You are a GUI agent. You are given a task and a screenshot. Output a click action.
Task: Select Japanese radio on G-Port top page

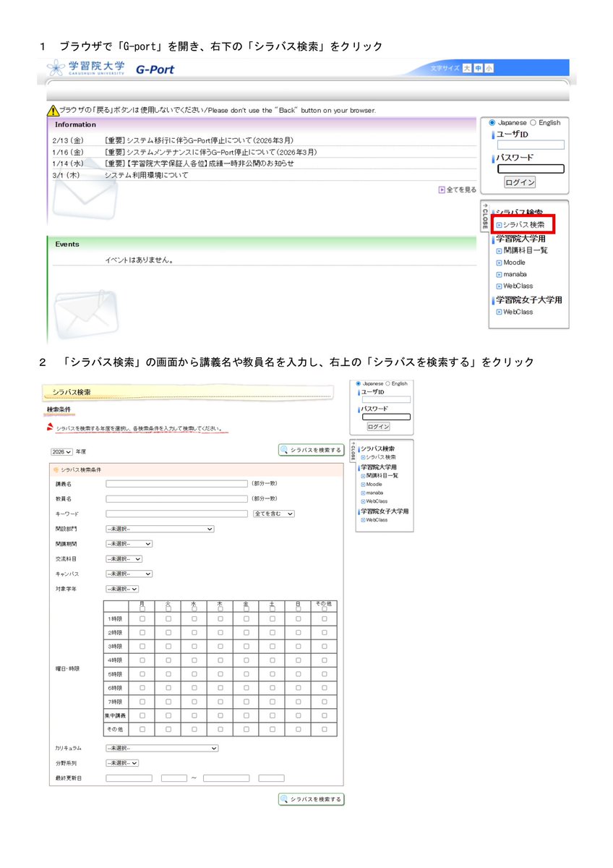[x=492, y=123]
